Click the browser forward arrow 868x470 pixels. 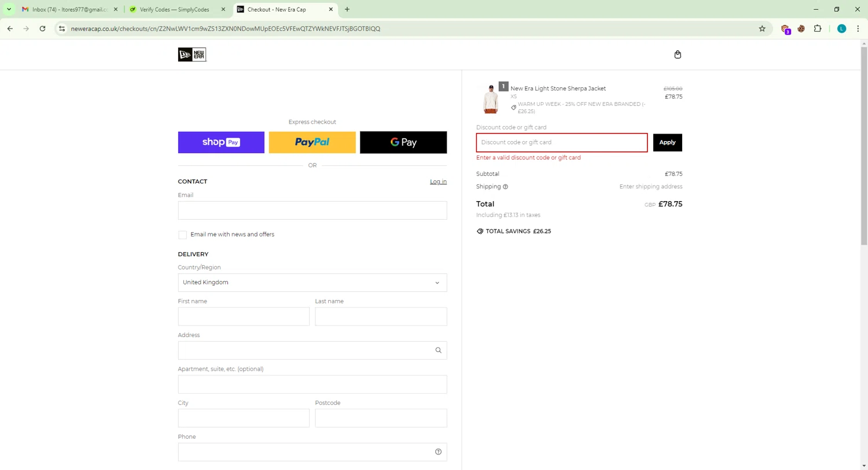(x=26, y=28)
